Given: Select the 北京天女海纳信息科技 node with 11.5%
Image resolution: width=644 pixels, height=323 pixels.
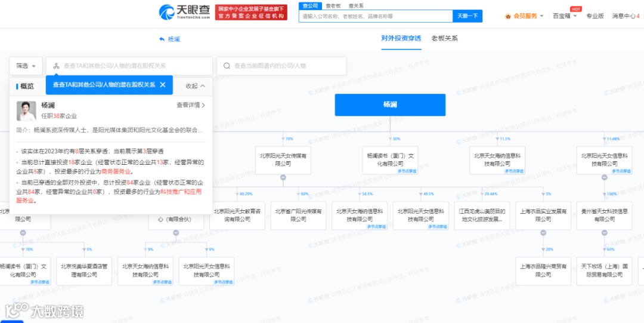Looking at the screenshot, I should coord(497,160).
